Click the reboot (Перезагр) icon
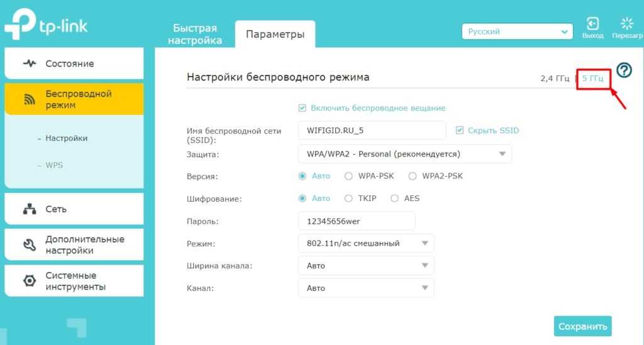644x345 pixels. (627, 23)
